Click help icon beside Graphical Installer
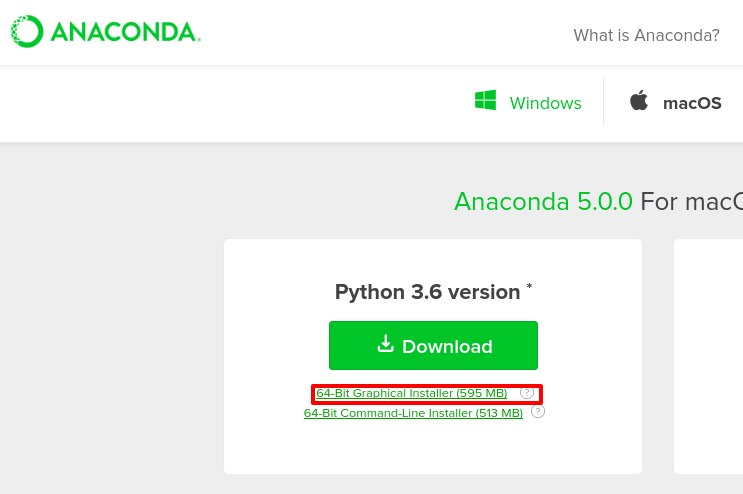 (x=527, y=393)
